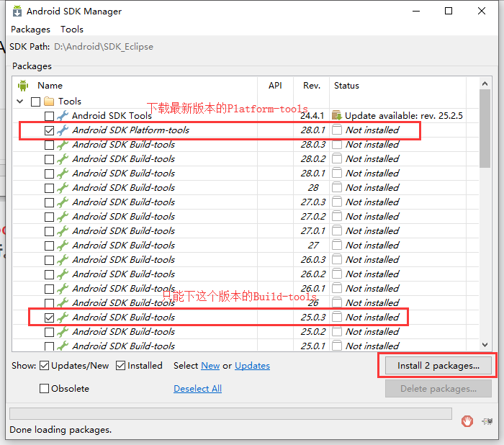Click the Updates selection link
Image resolution: width=504 pixels, height=445 pixels.
pos(252,366)
